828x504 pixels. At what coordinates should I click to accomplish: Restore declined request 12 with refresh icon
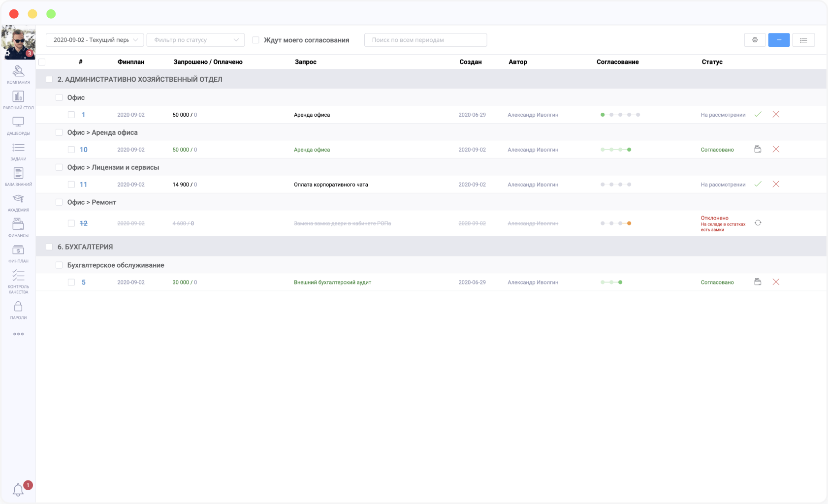(x=758, y=223)
